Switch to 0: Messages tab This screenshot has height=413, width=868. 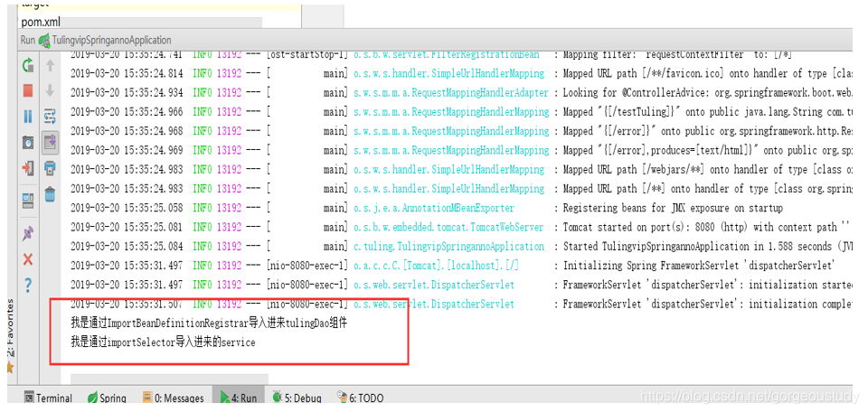173,398
